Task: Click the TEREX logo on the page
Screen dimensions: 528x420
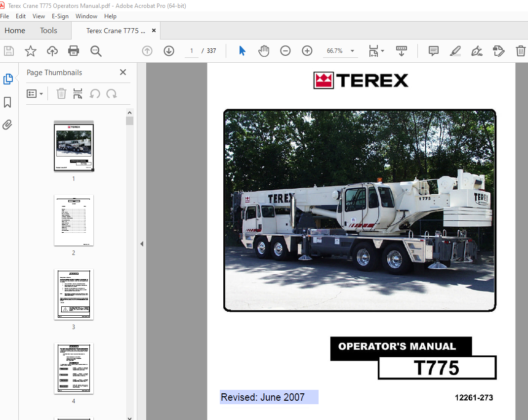Action: coord(361,80)
